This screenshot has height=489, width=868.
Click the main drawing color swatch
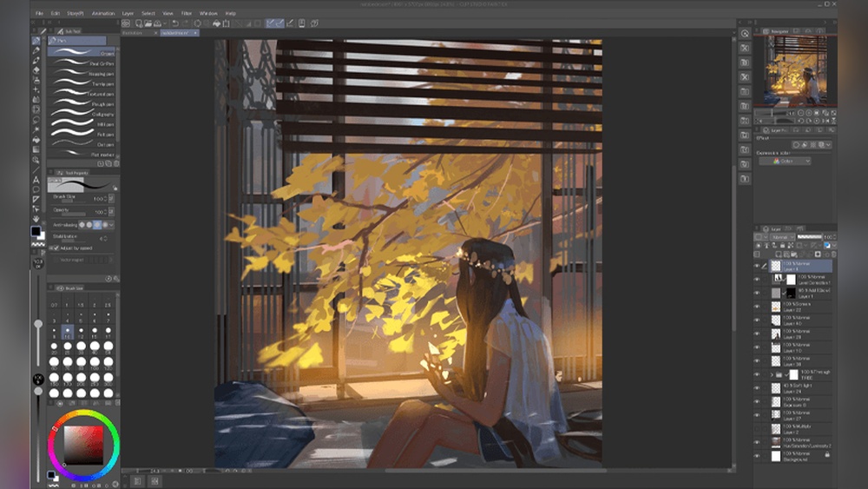click(x=36, y=231)
